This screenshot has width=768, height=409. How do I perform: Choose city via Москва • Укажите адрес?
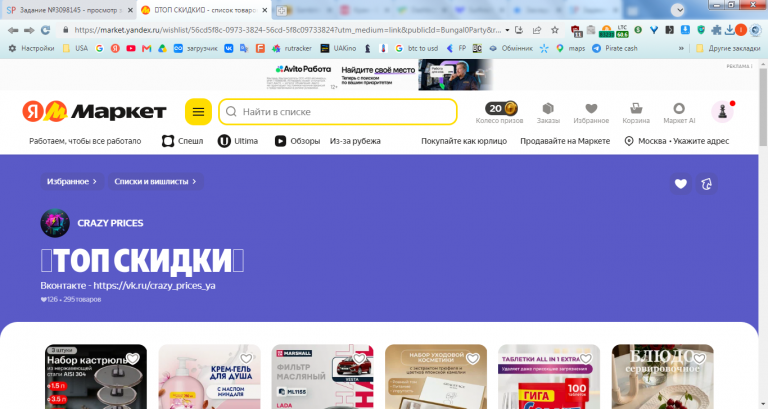tap(677, 141)
